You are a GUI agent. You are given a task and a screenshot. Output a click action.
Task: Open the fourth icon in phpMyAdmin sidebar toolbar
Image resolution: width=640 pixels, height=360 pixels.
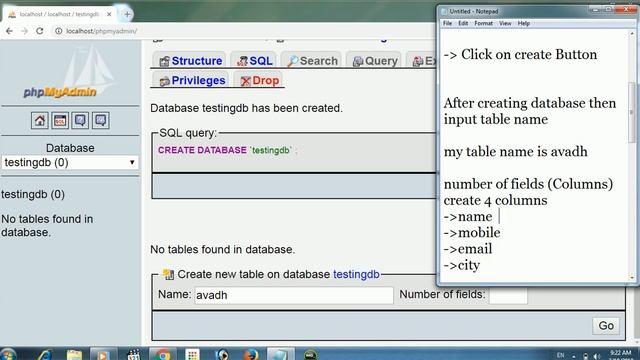(101, 121)
